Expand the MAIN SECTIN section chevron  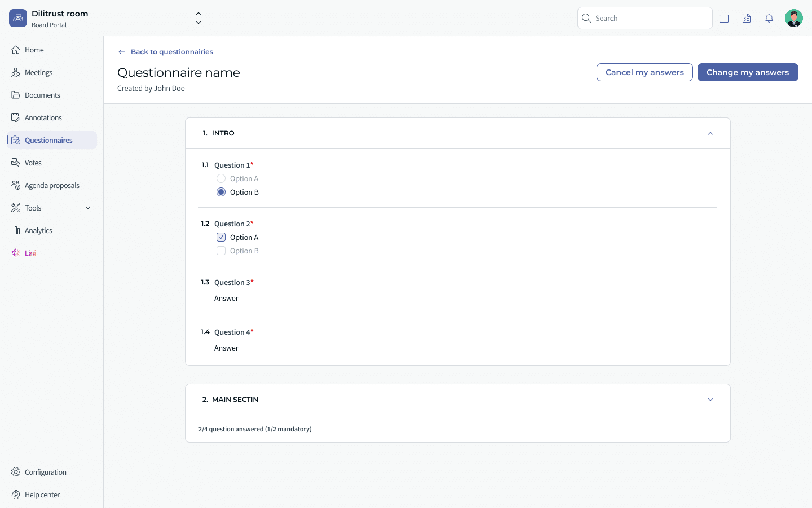[710, 400]
